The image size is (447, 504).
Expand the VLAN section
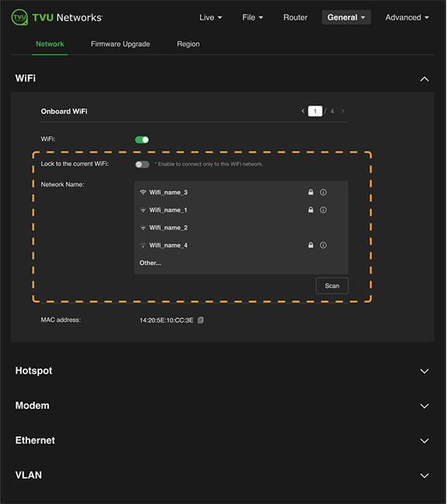coord(424,475)
